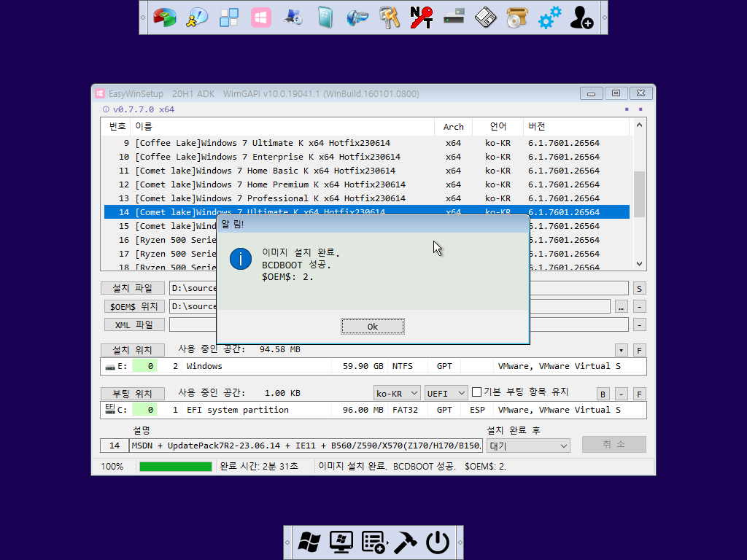Screen dimensions: 747x560
Task: Open the red-green pie partition tool icon
Action: click(165, 17)
